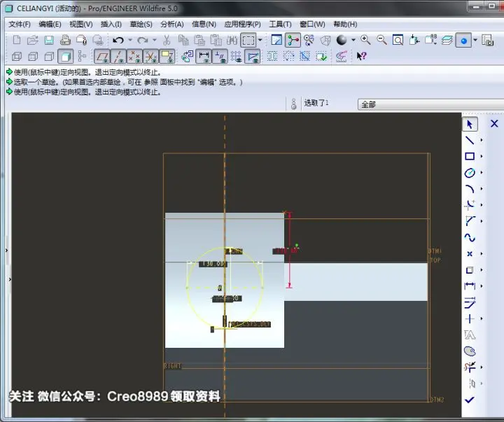The image size is (504, 422).
Task: Click the Undo arrow
Action: click(118, 40)
